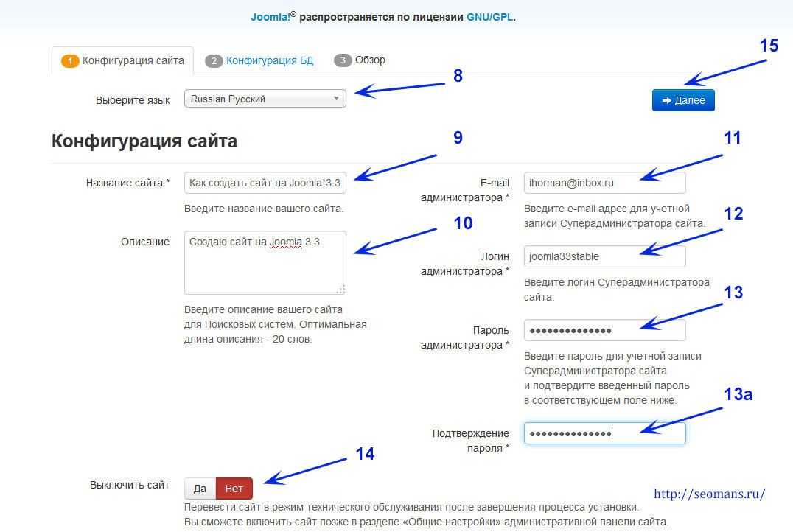Click the gray step 2 badge
This screenshot has width=793, height=532.
[214, 61]
